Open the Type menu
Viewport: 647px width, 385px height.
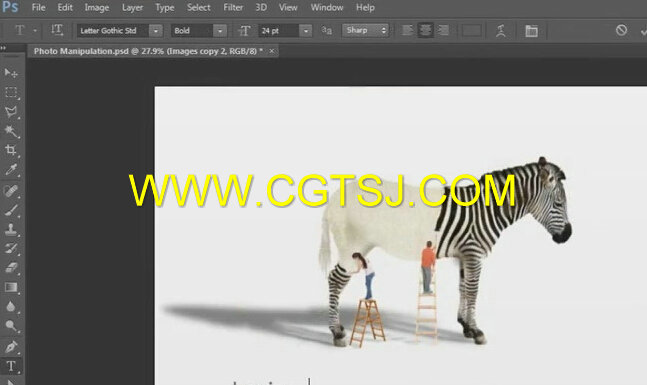point(165,7)
